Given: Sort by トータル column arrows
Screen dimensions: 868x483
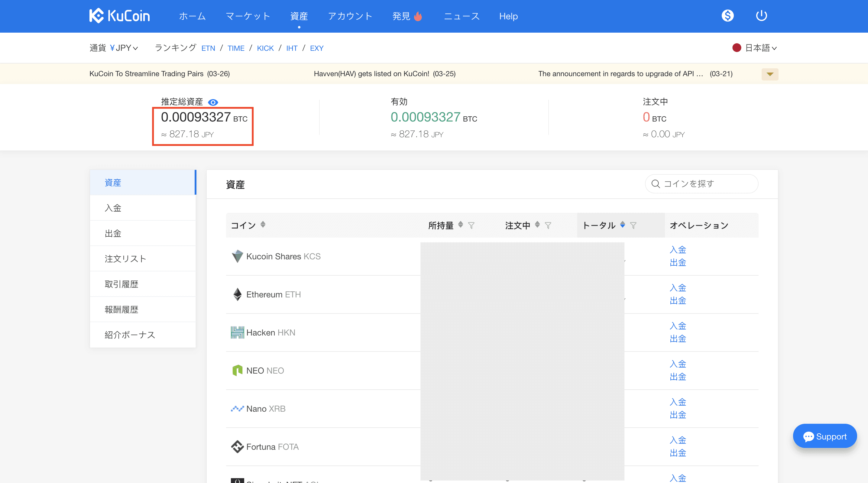Looking at the screenshot, I should tap(622, 225).
